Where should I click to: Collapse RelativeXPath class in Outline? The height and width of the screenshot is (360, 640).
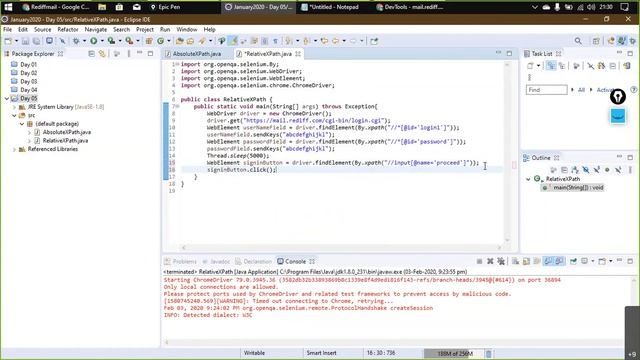click(528, 179)
